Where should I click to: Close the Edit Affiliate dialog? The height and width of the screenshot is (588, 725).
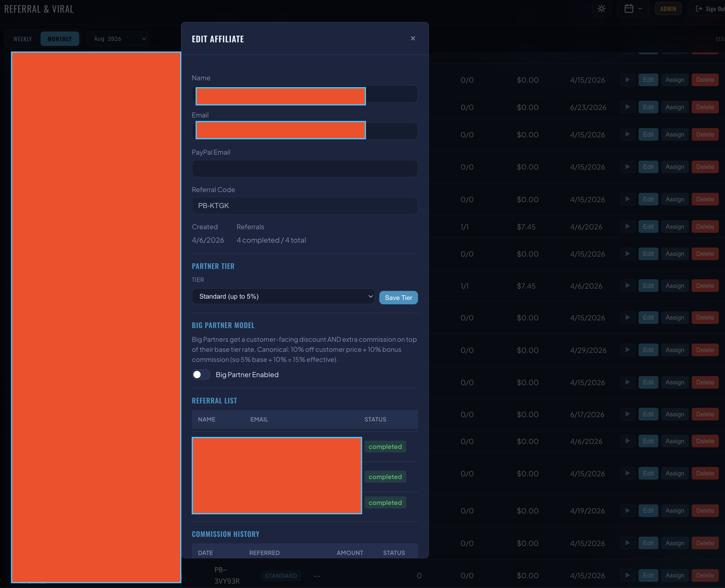[x=413, y=39]
